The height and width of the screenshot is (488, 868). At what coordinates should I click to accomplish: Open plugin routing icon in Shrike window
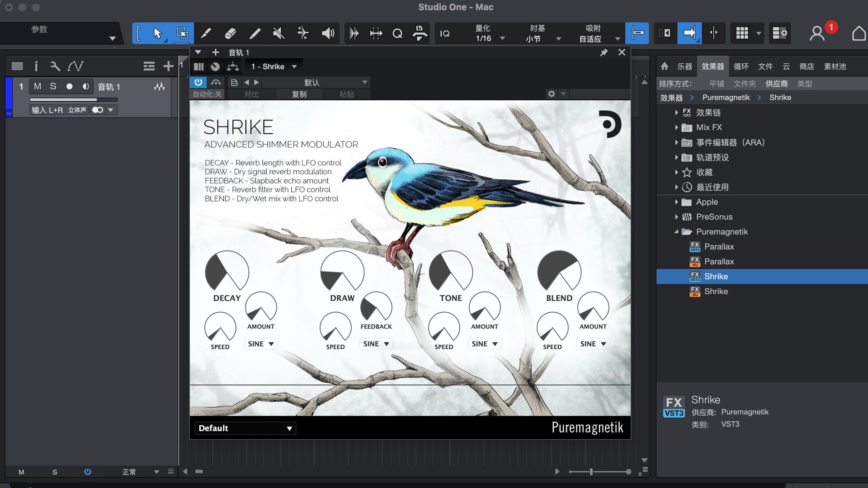(x=233, y=67)
